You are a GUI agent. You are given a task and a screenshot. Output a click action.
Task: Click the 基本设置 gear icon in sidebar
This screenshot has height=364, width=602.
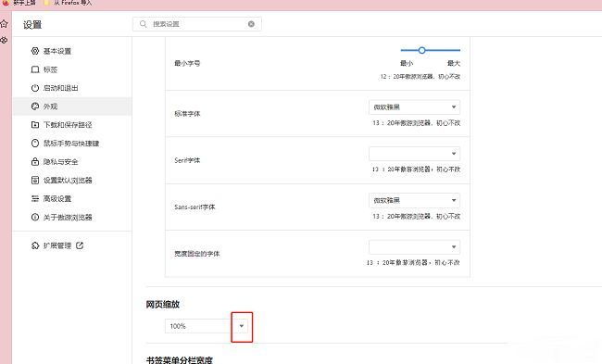click(35, 51)
